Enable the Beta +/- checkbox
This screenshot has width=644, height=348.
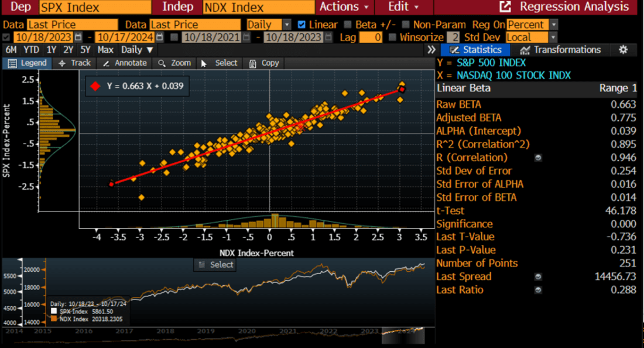348,25
